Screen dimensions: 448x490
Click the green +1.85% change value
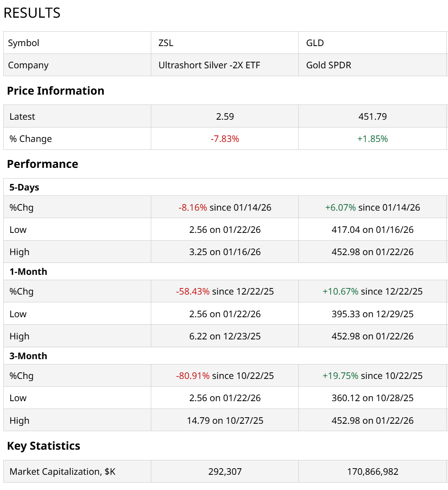click(x=372, y=139)
